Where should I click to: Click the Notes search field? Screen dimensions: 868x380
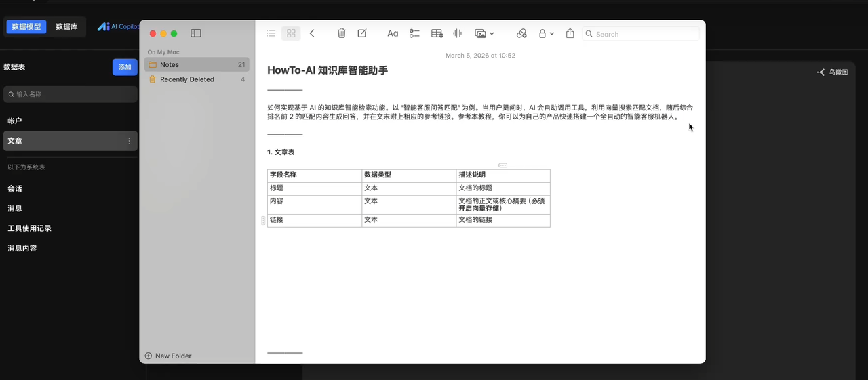click(640, 33)
